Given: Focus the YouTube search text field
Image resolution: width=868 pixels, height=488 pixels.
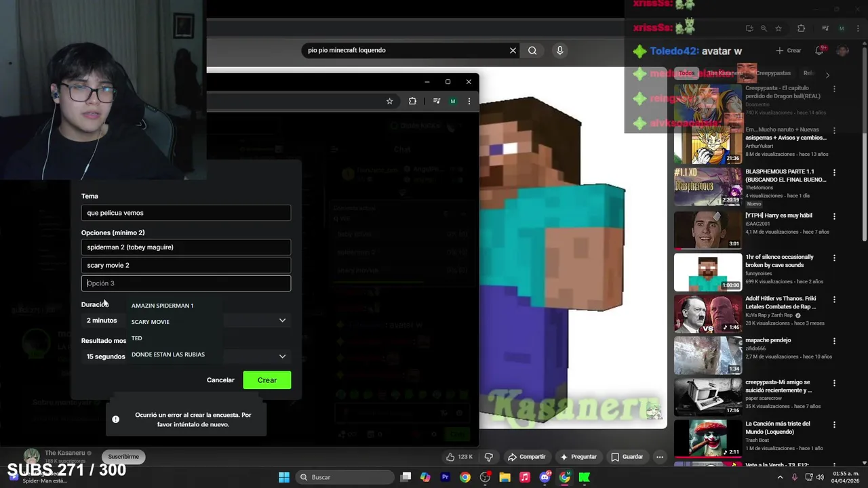Looking at the screenshot, I should (403, 50).
